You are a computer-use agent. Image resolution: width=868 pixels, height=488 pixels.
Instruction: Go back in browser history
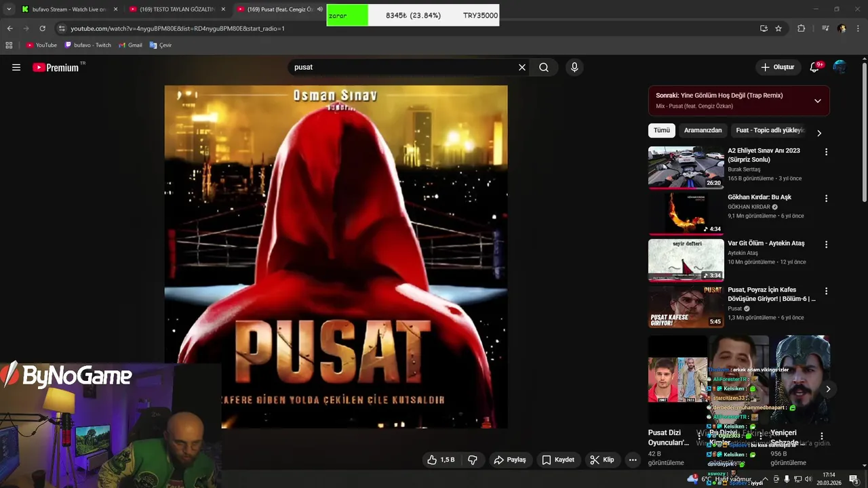tap(9, 28)
